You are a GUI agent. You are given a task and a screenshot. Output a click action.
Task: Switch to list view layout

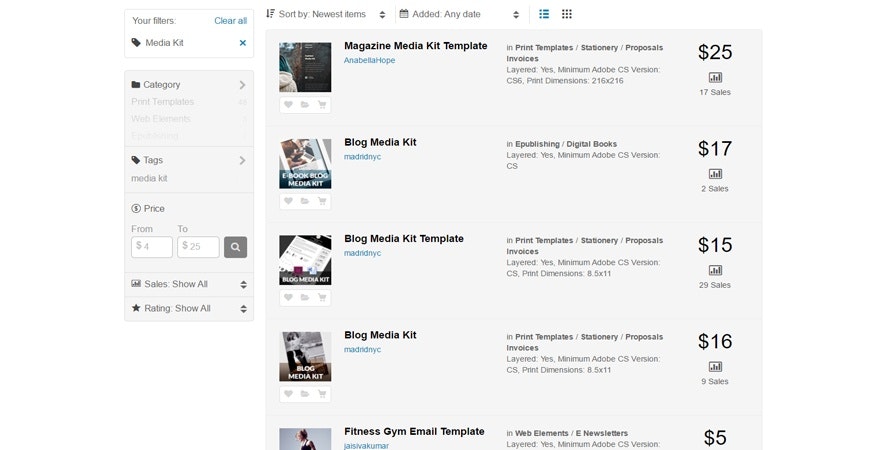[544, 14]
